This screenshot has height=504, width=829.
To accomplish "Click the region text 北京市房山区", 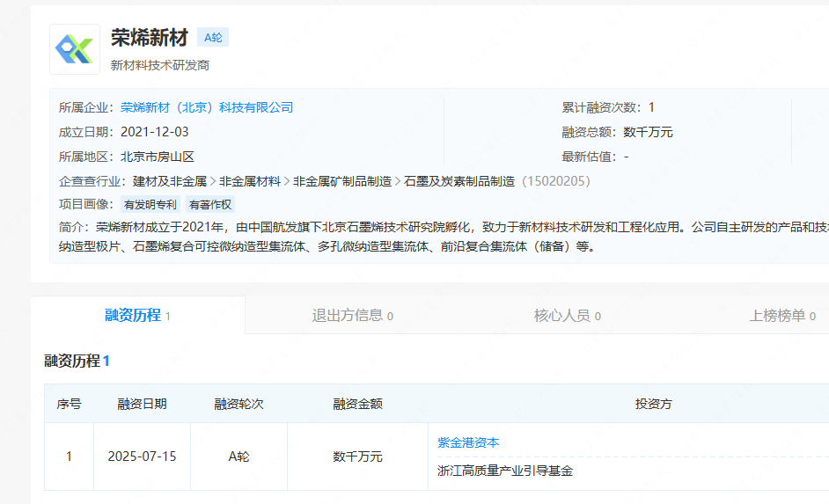I will [x=158, y=157].
